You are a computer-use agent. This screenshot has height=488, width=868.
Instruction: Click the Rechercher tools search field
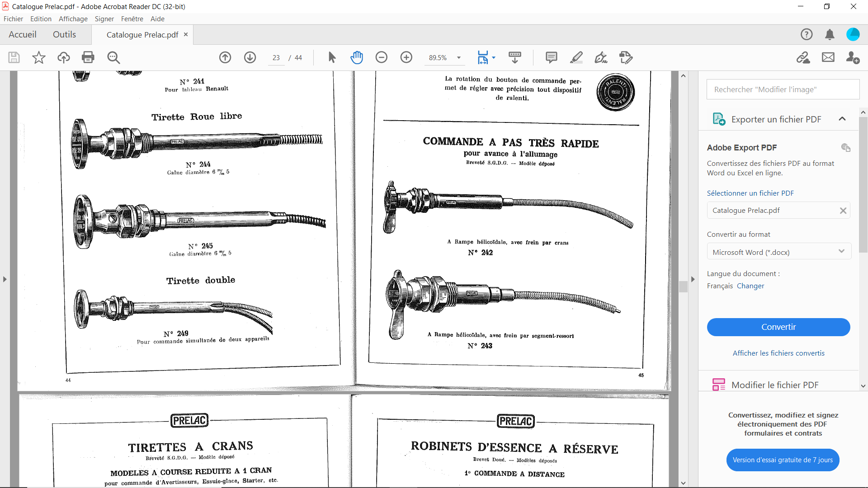coord(783,89)
